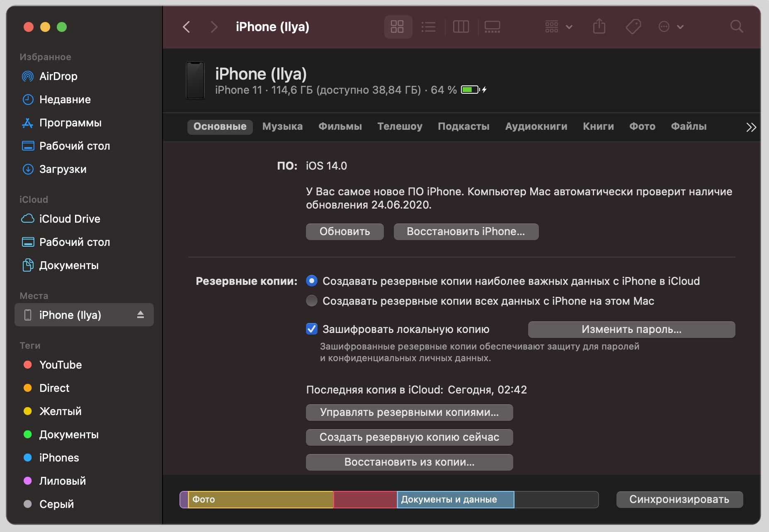This screenshot has height=532, width=769.
Task: Open the group-by options dropdown
Action: [558, 27]
